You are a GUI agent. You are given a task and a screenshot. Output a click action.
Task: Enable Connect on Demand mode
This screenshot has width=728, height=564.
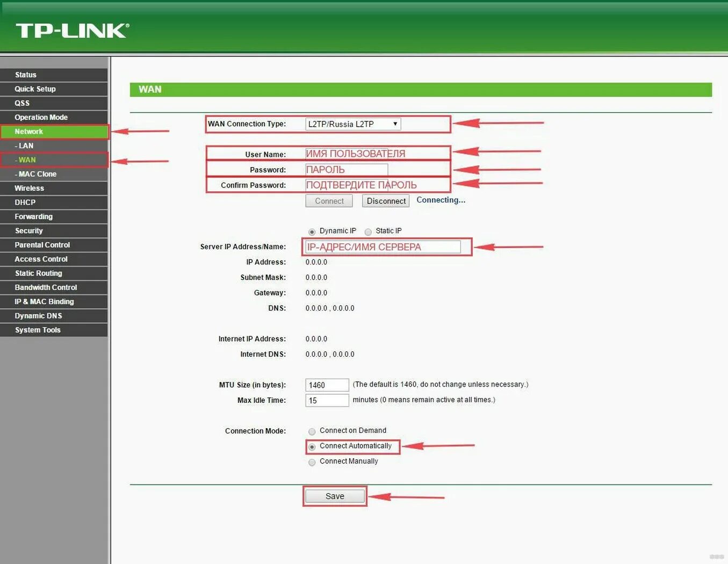click(312, 431)
